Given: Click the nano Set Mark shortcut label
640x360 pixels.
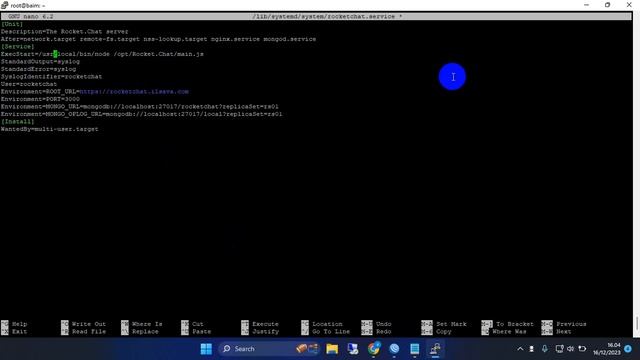Looking at the screenshot, I should click(x=451, y=324).
